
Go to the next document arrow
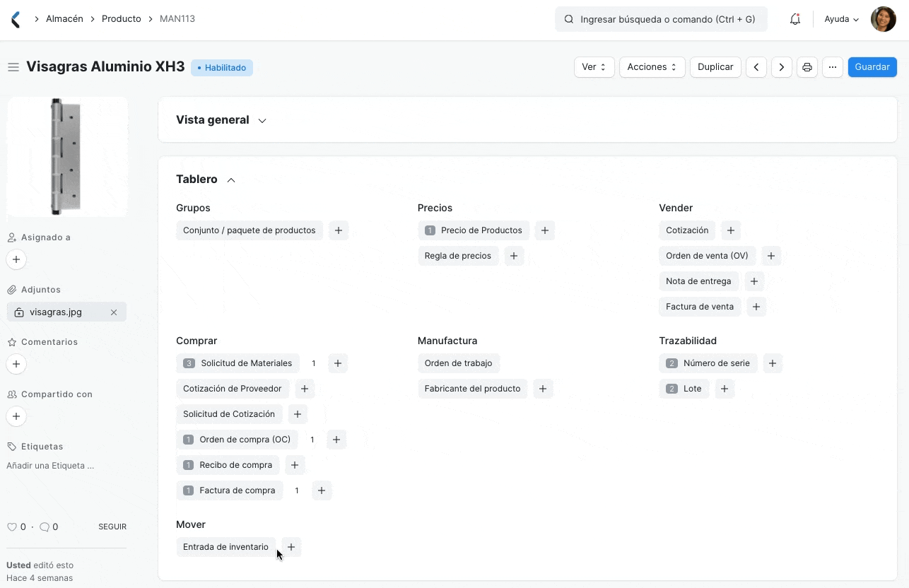[x=781, y=67]
